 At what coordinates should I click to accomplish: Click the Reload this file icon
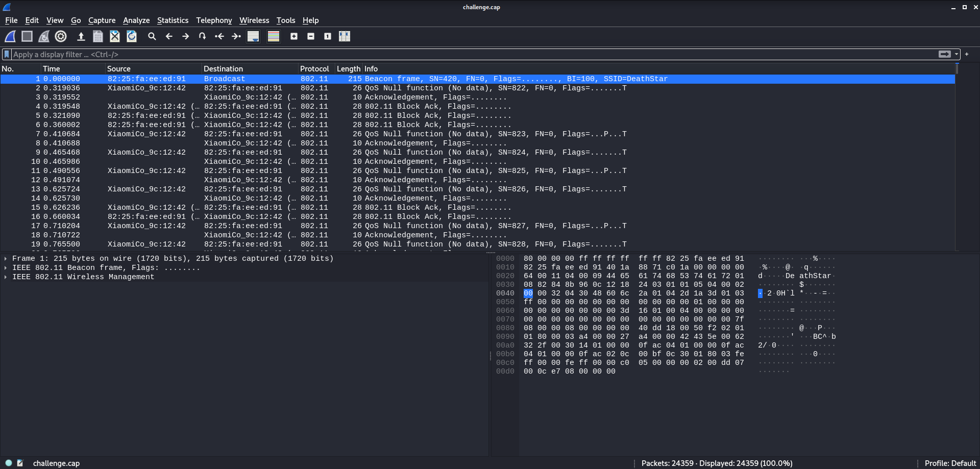pos(132,36)
